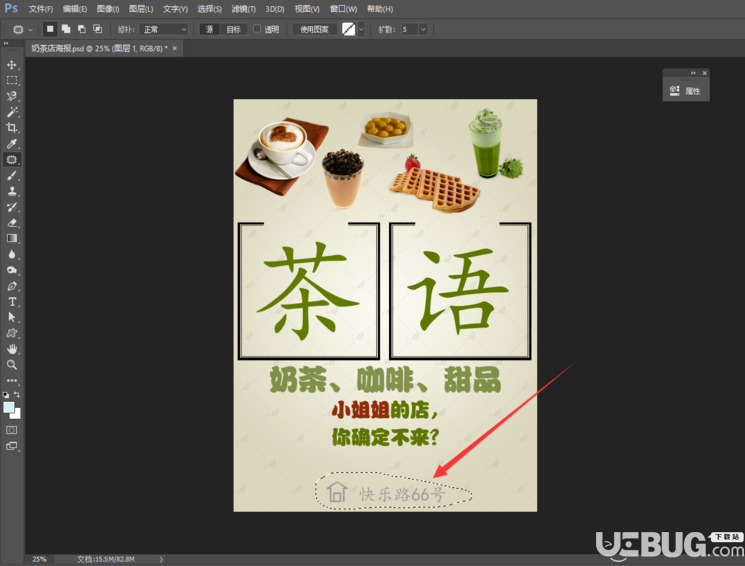Select the Eyedropper tool
The image size is (745, 566).
(12, 144)
